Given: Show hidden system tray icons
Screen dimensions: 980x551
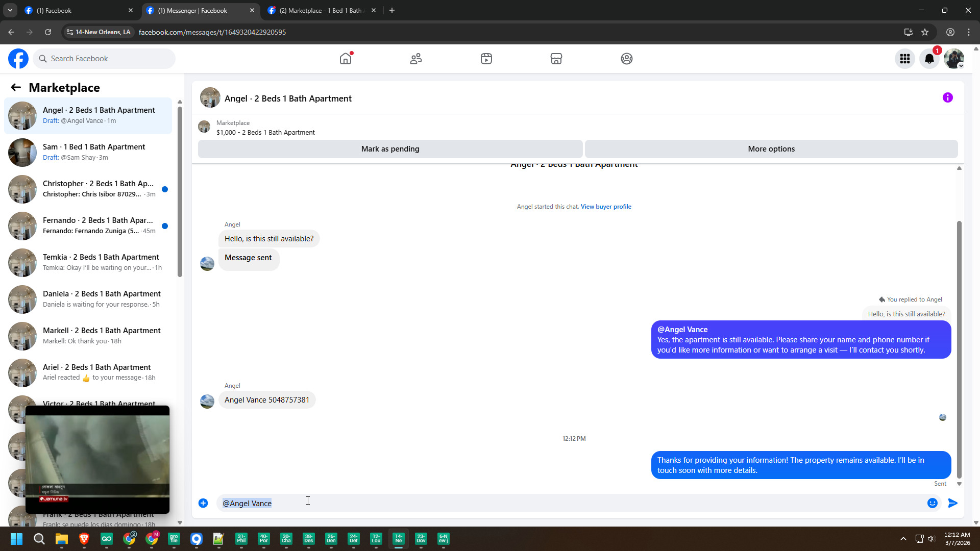Looking at the screenshot, I should point(903,539).
